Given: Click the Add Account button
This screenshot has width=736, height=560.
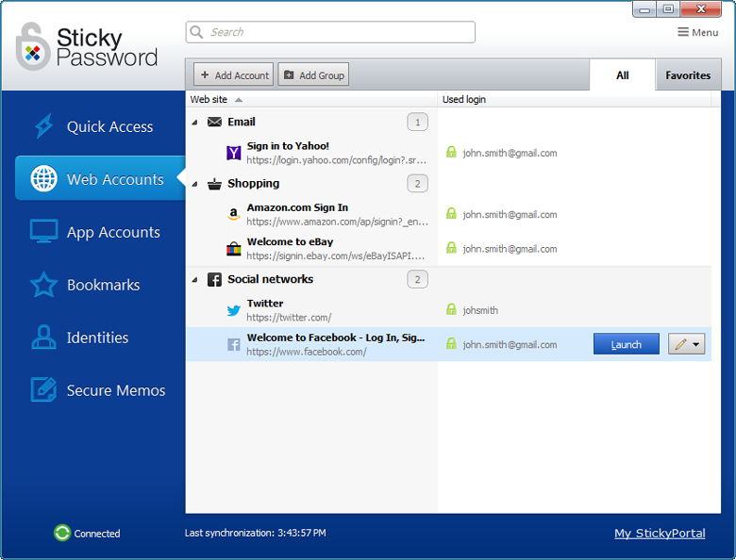Looking at the screenshot, I should click(x=233, y=75).
